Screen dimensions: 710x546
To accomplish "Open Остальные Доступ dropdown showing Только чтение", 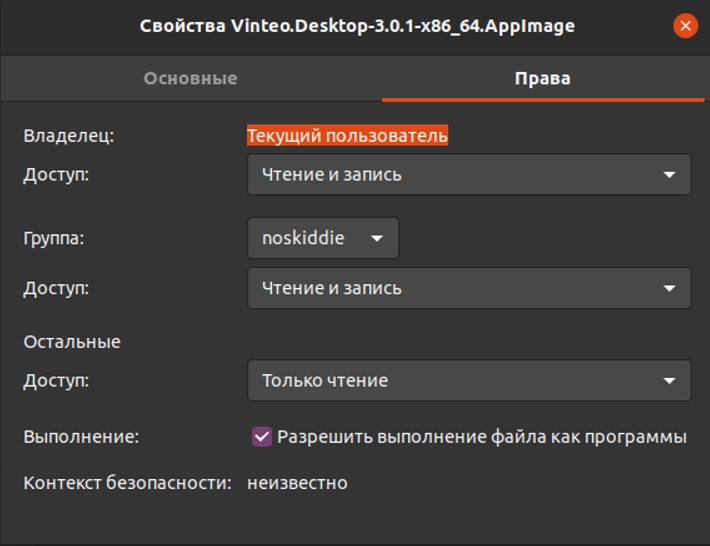I will coord(469,380).
